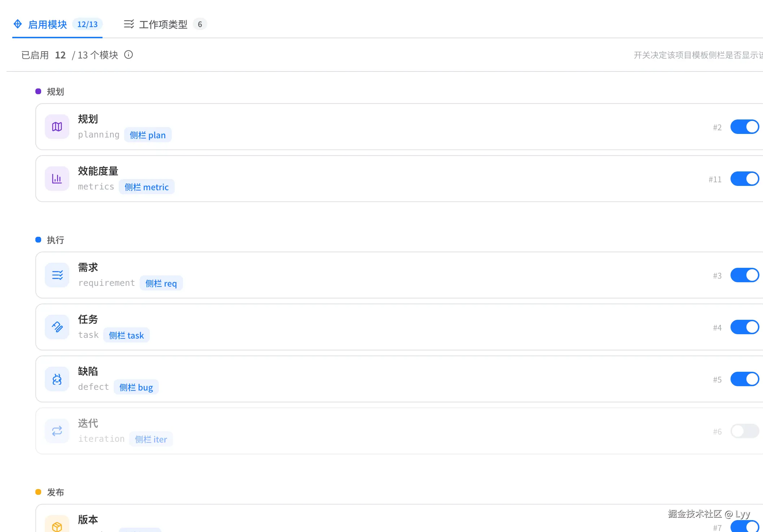Switch off the 缺陷 defect toggle
763x532 pixels.
(x=745, y=379)
